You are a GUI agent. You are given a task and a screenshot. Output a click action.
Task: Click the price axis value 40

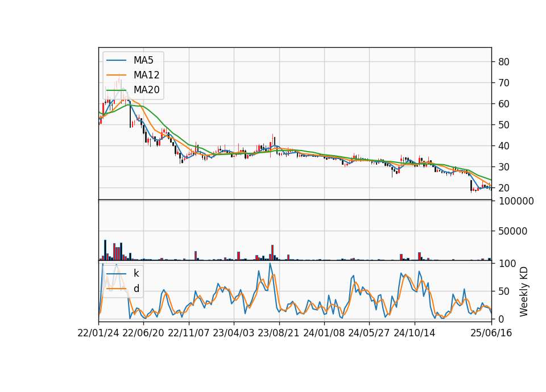click(x=504, y=146)
